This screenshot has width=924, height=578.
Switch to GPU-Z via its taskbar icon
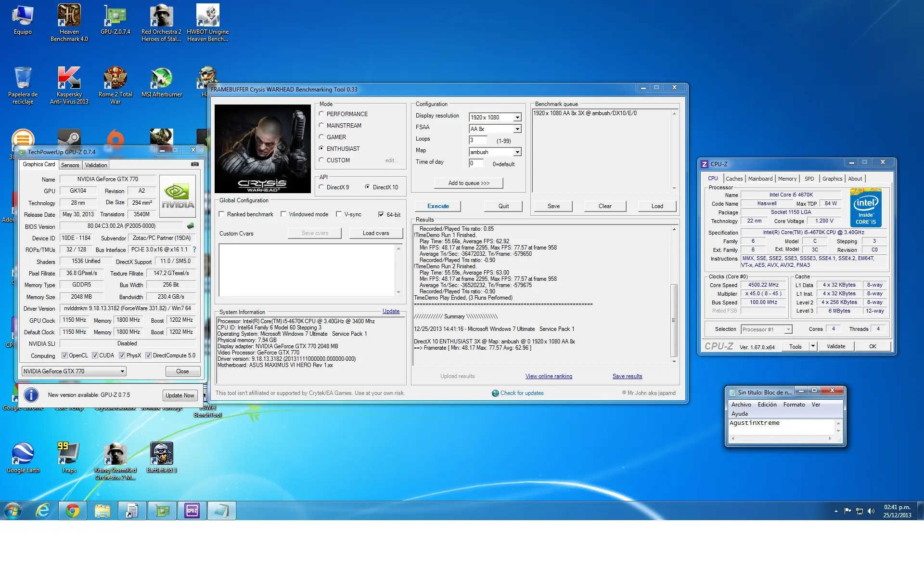[x=162, y=511]
